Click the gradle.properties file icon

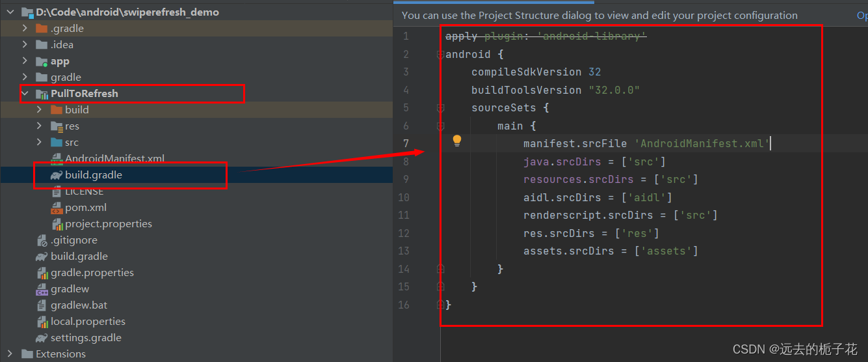[42, 273]
